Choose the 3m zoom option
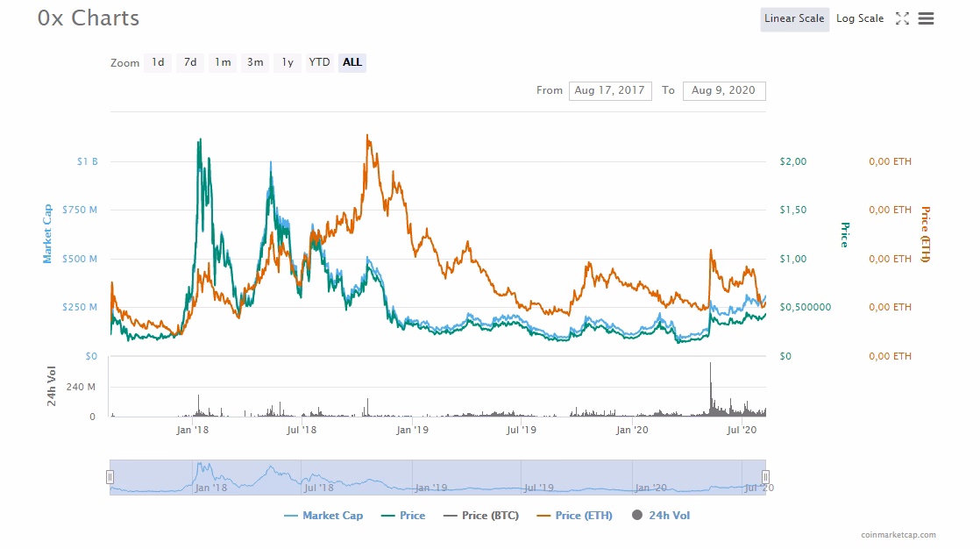Screen dimensions: 980x549 tap(254, 62)
